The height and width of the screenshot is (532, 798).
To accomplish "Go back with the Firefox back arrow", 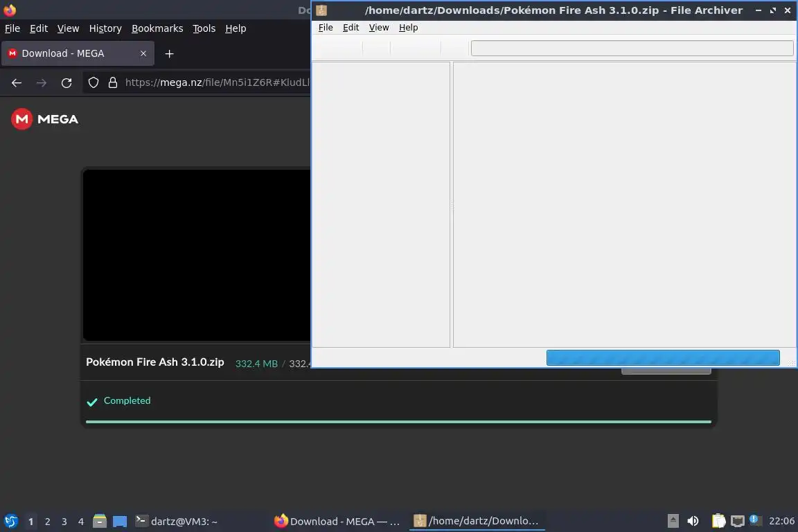I will point(17,83).
